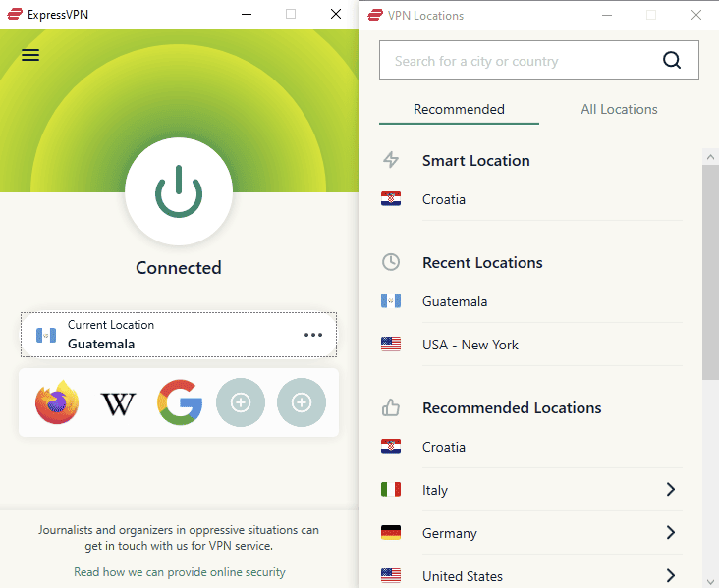Add a shortcut using the first plus button

coord(241,402)
